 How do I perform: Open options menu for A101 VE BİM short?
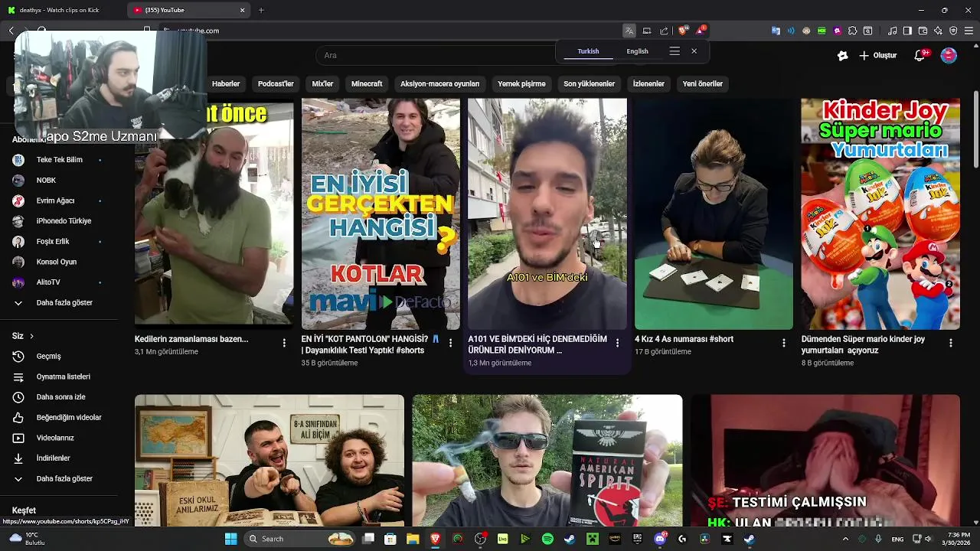(617, 343)
